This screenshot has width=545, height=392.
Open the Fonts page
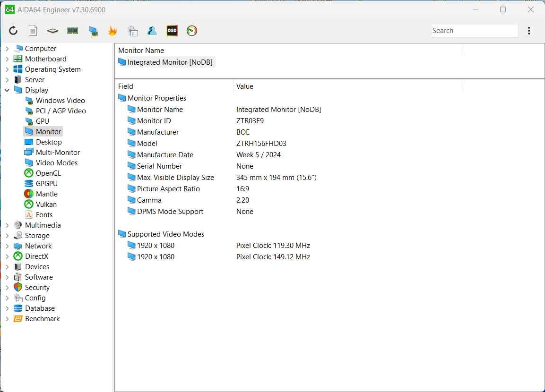(44, 215)
